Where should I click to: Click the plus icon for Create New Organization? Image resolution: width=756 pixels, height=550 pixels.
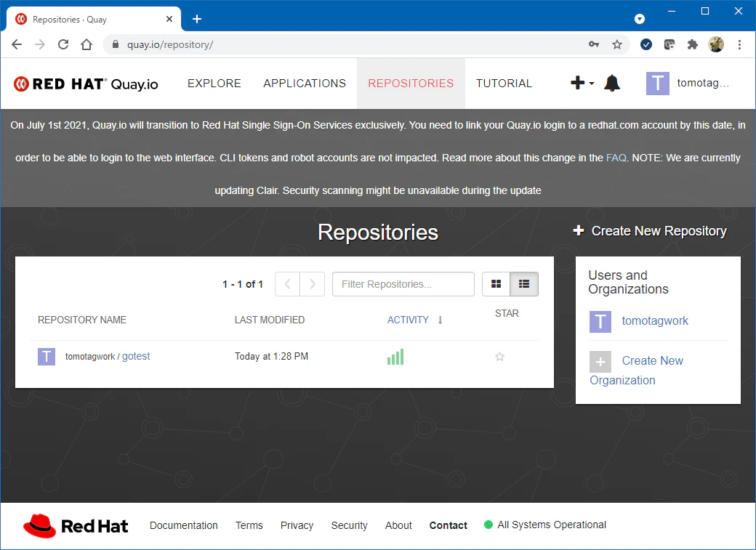coord(600,362)
